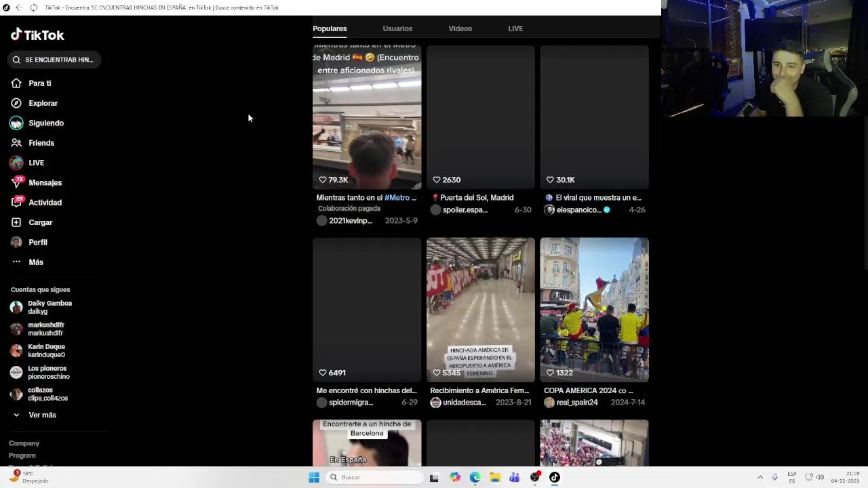Click the Friends people icon
The height and width of the screenshot is (488, 868).
pos(16,143)
